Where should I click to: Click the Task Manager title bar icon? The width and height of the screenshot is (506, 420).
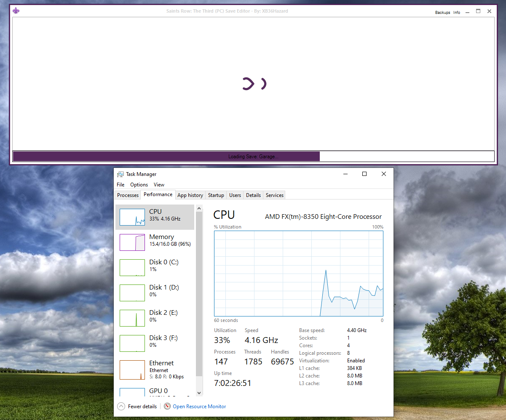[120, 174]
